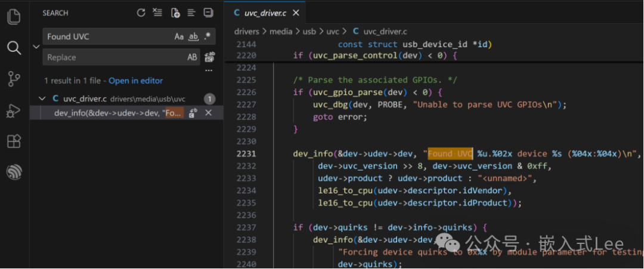Open new search editor
644x269 pixels.
175,13
